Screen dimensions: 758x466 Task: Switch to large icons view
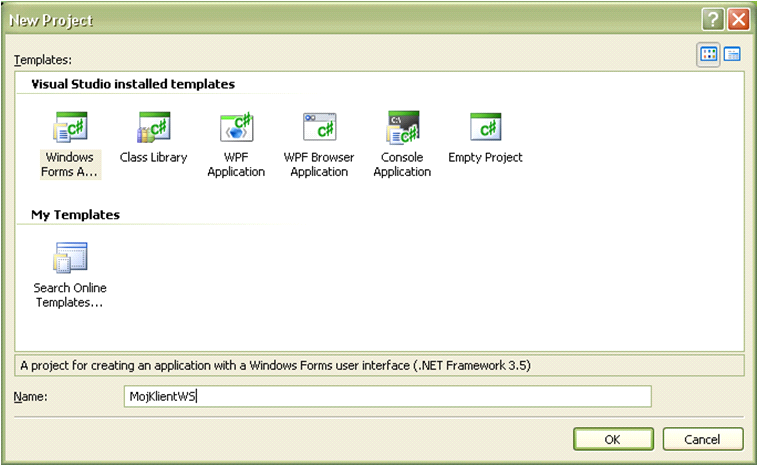(708, 54)
